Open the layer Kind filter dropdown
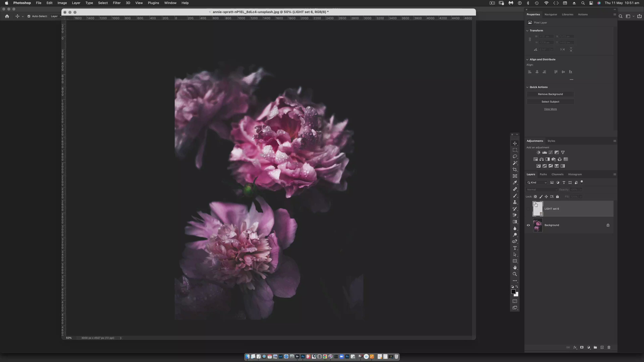The height and width of the screenshot is (362, 644). coord(537,183)
